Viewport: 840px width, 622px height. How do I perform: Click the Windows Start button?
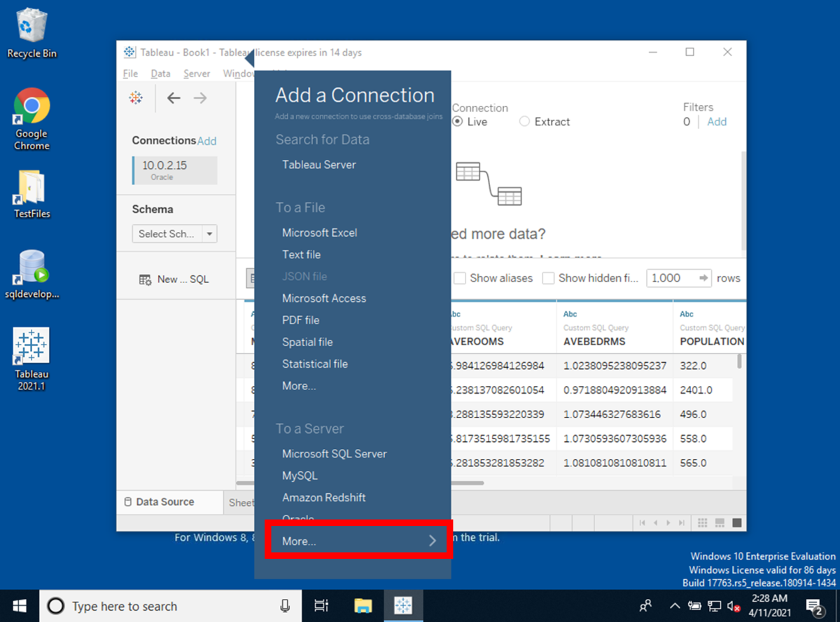[19, 606]
